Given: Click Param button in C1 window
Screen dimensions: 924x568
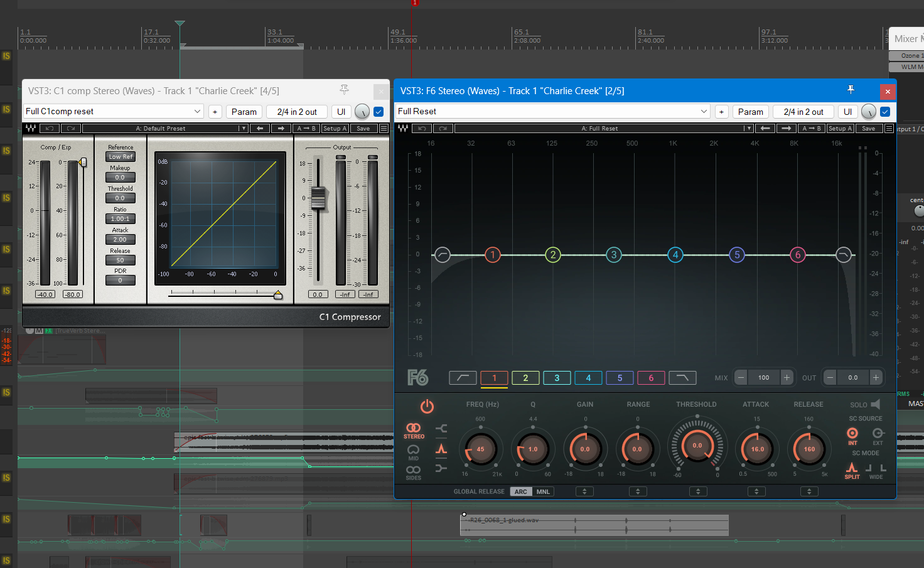Looking at the screenshot, I should tap(244, 112).
